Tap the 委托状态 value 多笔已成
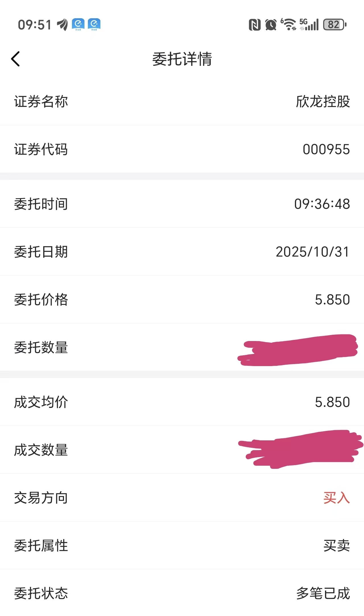 tap(323, 593)
